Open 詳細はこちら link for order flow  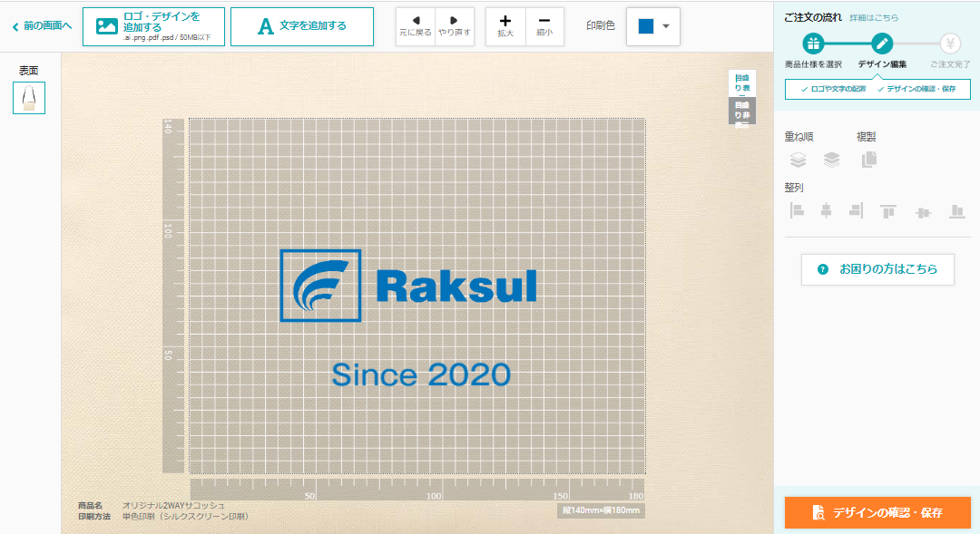(874, 18)
